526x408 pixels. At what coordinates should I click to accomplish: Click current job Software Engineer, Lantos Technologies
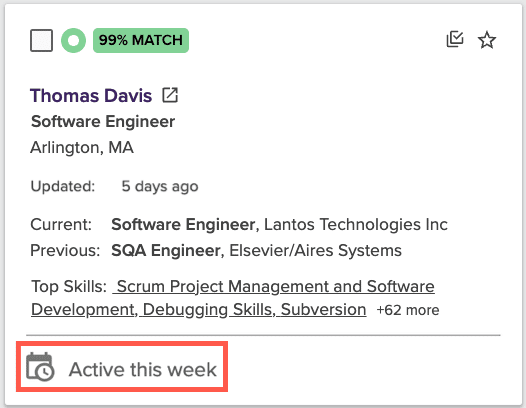279,224
